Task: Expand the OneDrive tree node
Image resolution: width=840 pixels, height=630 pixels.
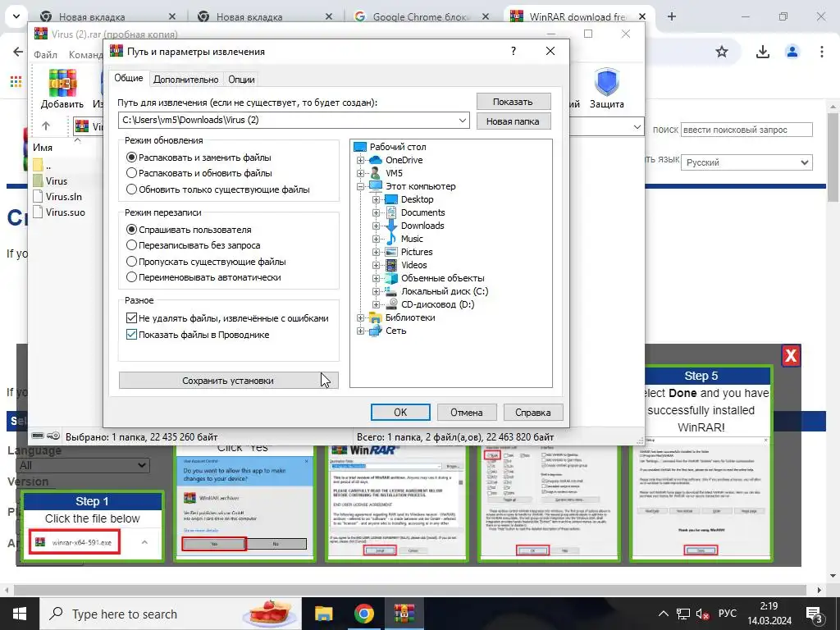Action: tap(361, 160)
